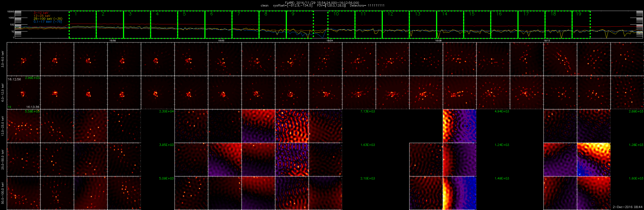
Task: Click the '25.0-50.0 keV' row label
Action: (3, 159)
